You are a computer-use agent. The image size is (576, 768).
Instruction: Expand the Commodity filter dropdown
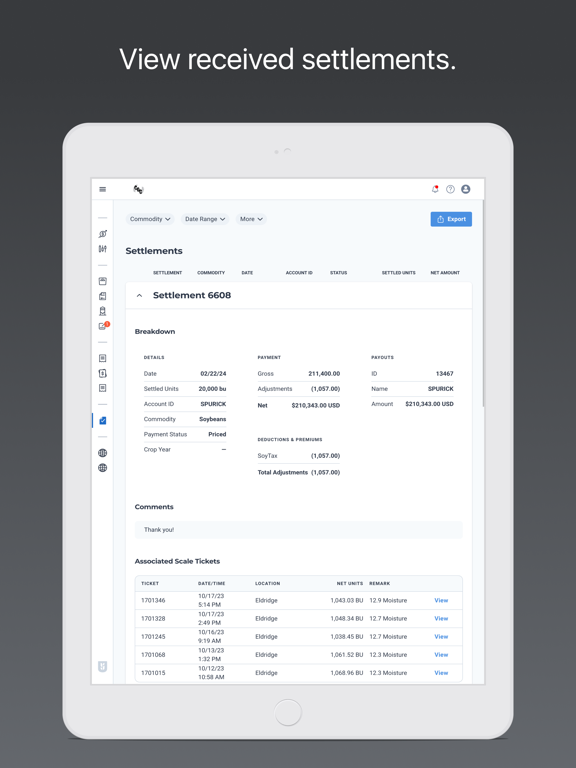point(150,219)
